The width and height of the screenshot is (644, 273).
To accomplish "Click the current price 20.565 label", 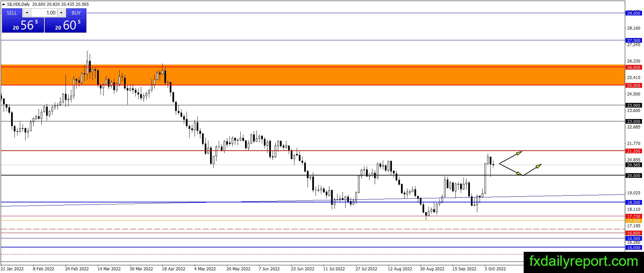I will point(634,165).
